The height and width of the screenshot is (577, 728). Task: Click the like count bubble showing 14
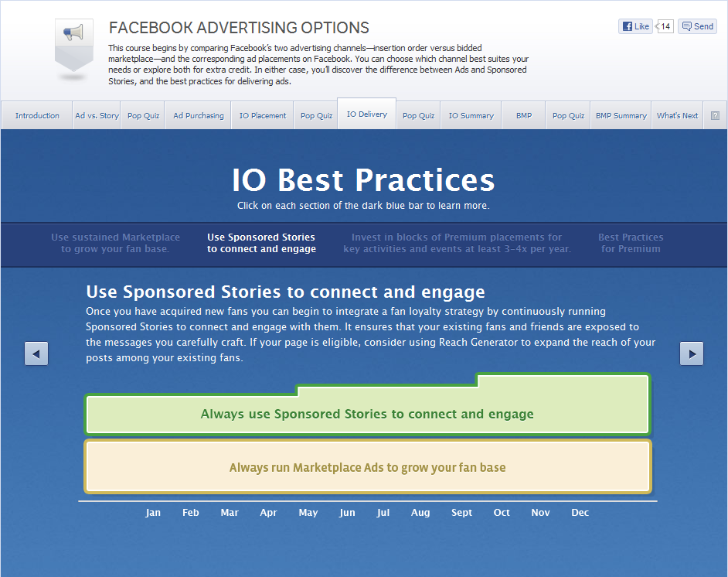click(x=665, y=26)
